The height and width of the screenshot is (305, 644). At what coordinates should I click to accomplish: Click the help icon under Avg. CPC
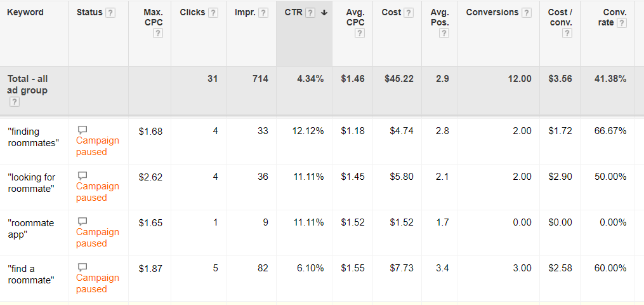360,34
